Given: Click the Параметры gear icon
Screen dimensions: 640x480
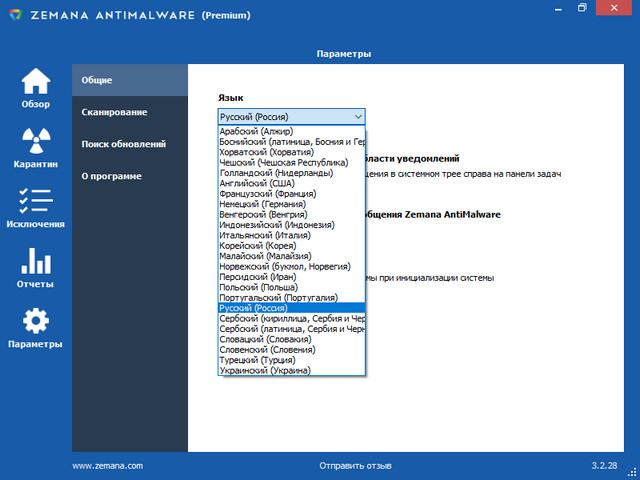Looking at the screenshot, I should tap(36, 321).
